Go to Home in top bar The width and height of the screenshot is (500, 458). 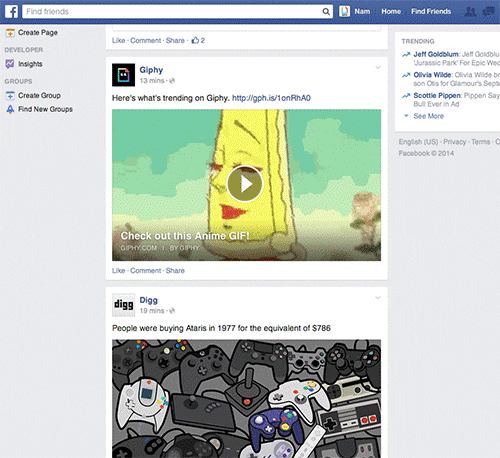(x=391, y=11)
